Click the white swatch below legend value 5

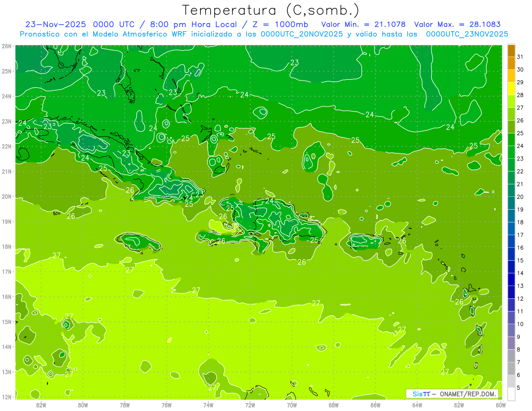pos(511,393)
